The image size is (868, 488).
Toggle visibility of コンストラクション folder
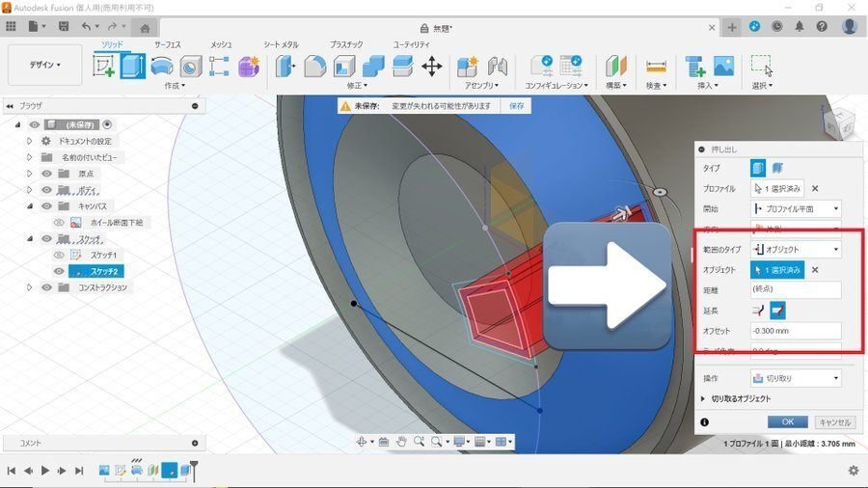coord(46,287)
